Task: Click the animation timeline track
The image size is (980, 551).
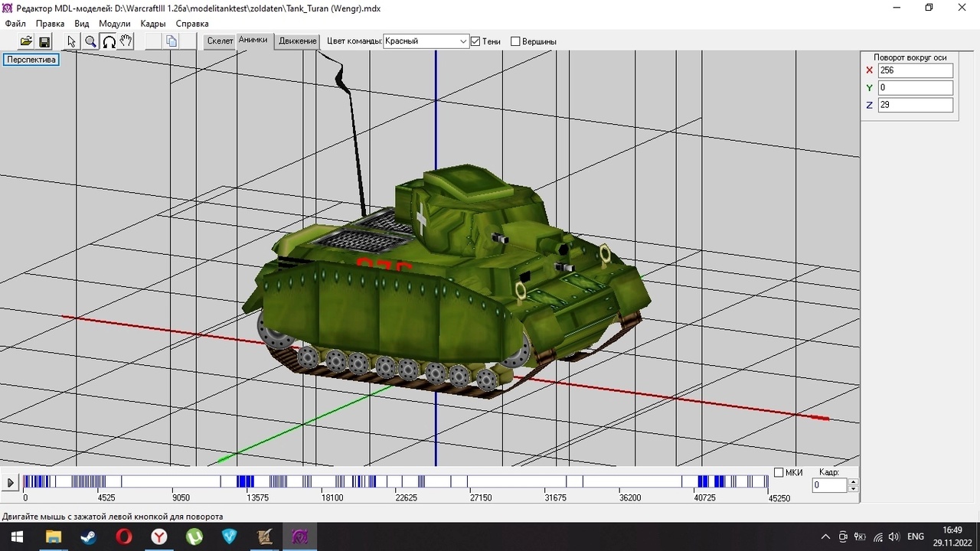Action: pyautogui.click(x=395, y=481)
